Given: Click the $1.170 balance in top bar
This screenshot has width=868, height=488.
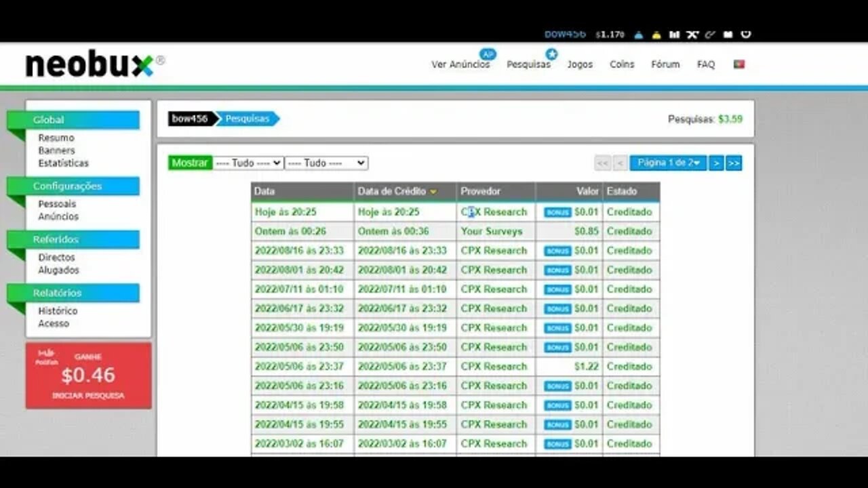Looking at the screenshot, I should point(610,35).
